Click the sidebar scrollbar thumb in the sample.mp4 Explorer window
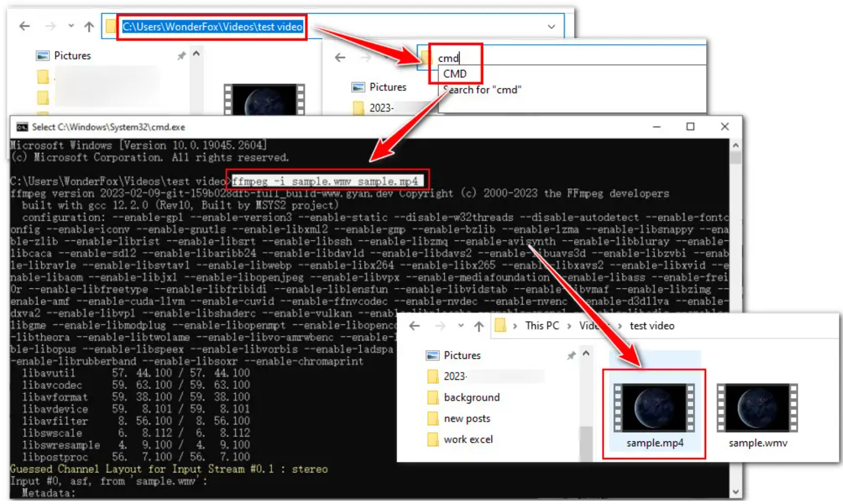The height and width of the screenshot is (504, 843). (x=586, y=443)
